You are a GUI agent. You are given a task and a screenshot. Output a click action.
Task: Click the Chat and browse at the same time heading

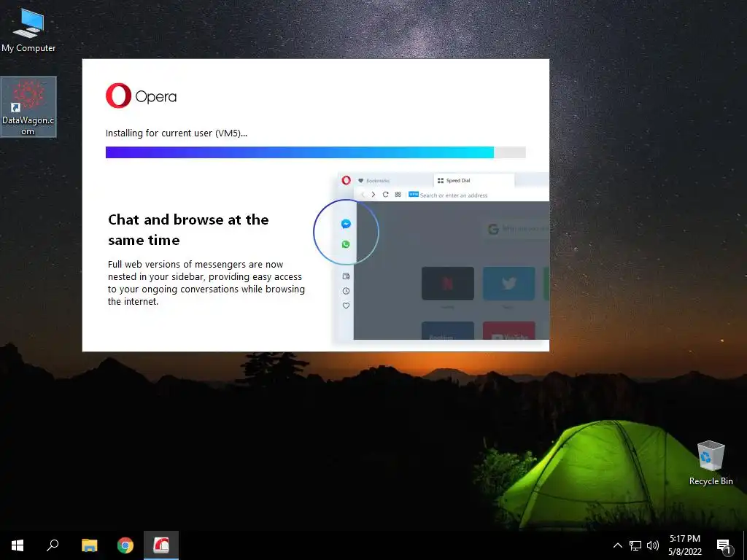[188, 230]
